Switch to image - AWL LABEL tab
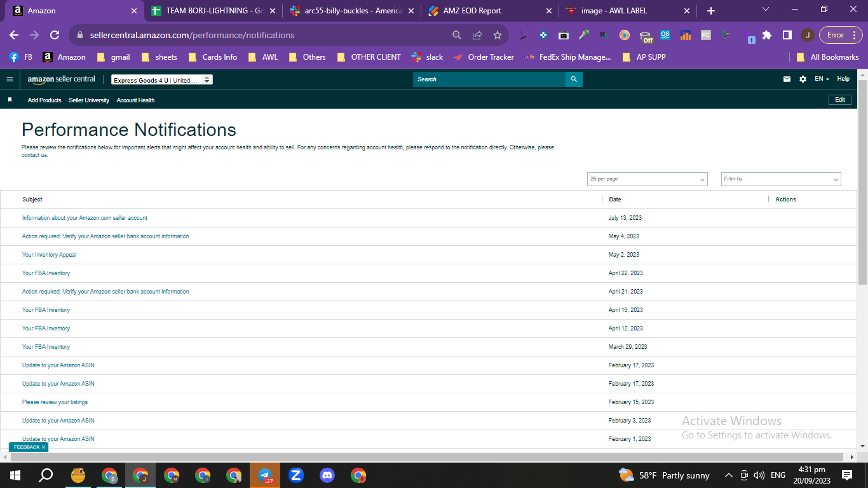This screenshot has height=488, width=868. (627, 11)
